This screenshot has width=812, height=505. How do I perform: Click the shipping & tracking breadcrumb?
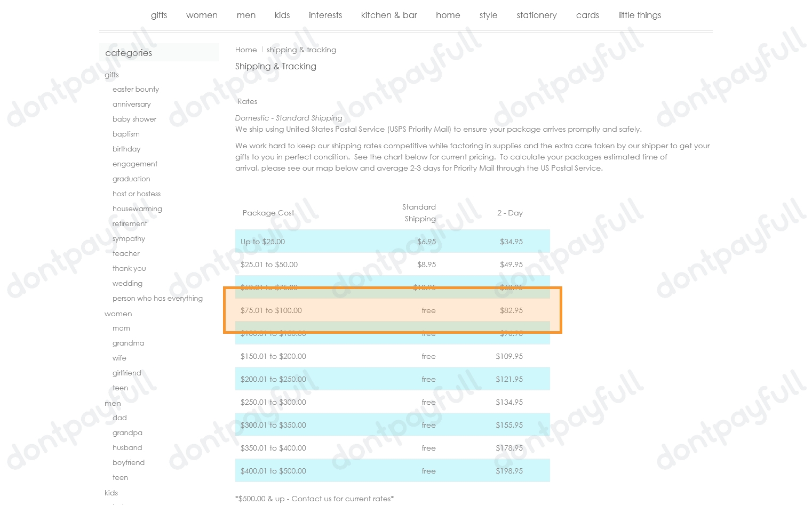[301, 50]
